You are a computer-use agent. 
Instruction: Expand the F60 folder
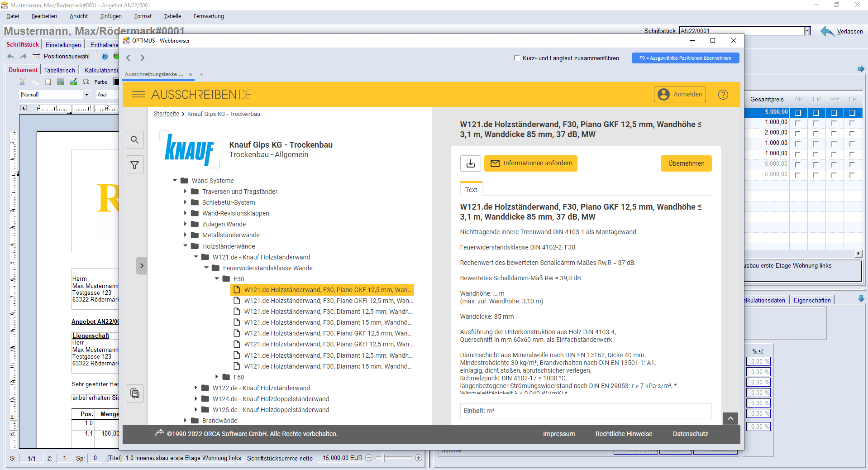point(217,377)
